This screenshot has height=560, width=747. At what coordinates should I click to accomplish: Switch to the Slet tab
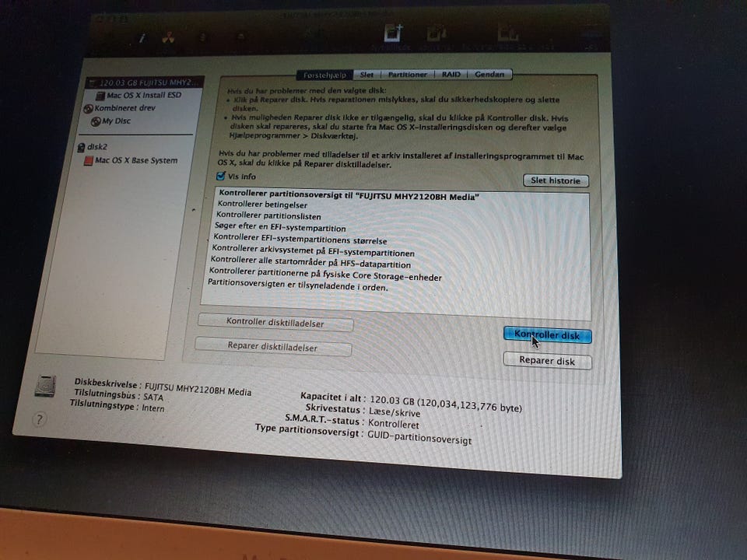click(366, 75)
